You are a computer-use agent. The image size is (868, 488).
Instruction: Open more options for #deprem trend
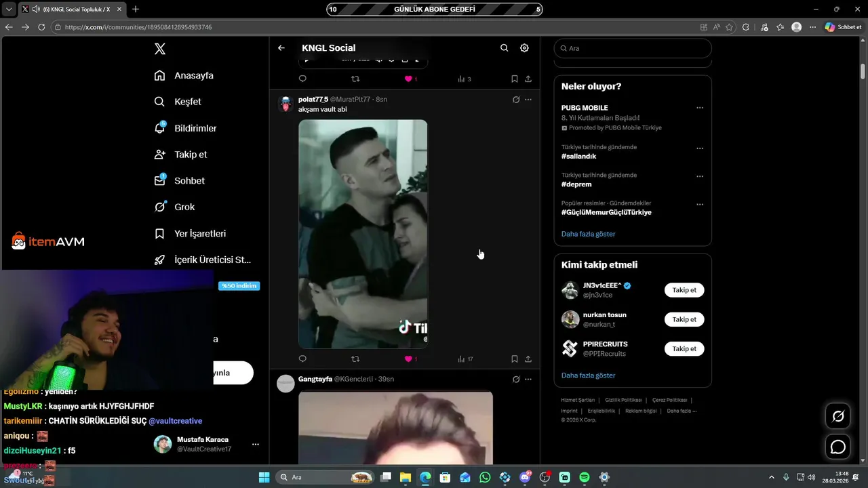(700, 176)
